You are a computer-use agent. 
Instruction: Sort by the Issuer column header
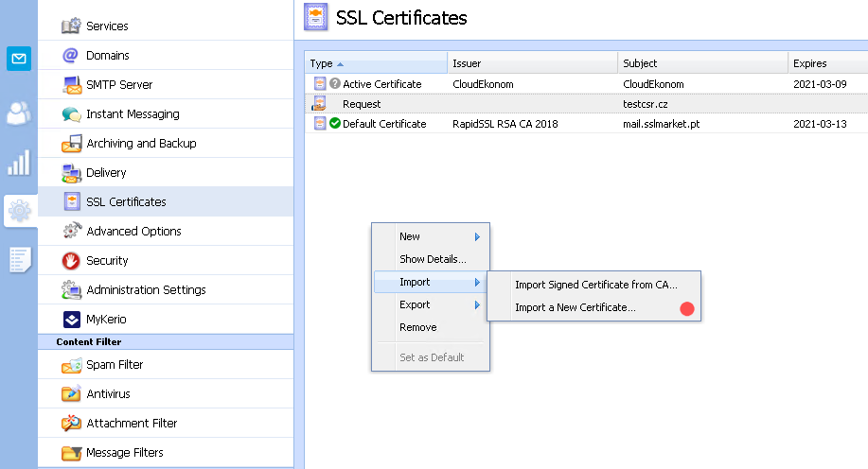click(533, 63)
